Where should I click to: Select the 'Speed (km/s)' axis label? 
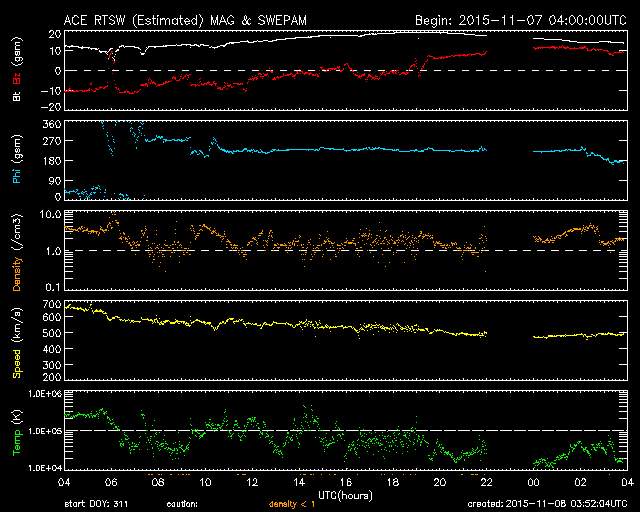[17, 343]
